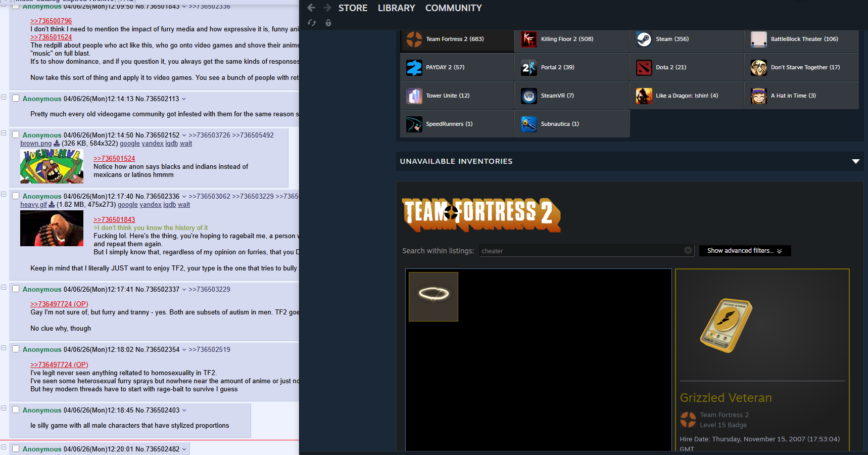Image resolution: width=868 pixels, height=455 pixels.
Task: Check the box for post No.736502337
Action: point(16,289)
